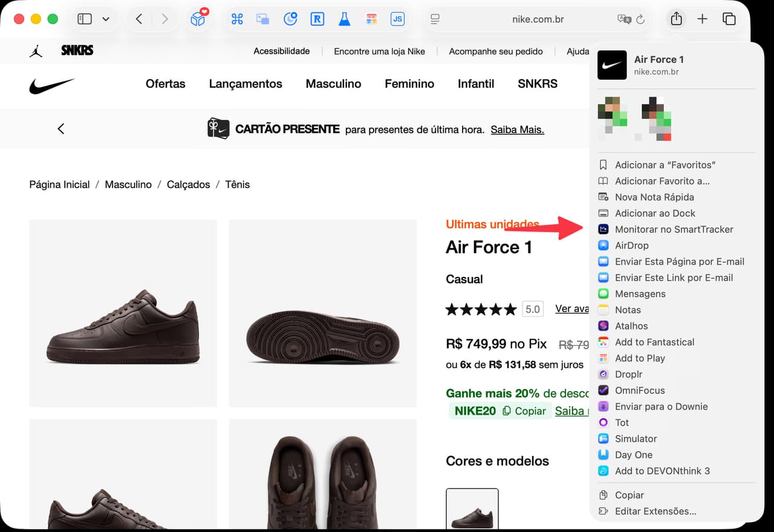
Task: Click the translate icon in address bar
Action: tap(624, 19)
